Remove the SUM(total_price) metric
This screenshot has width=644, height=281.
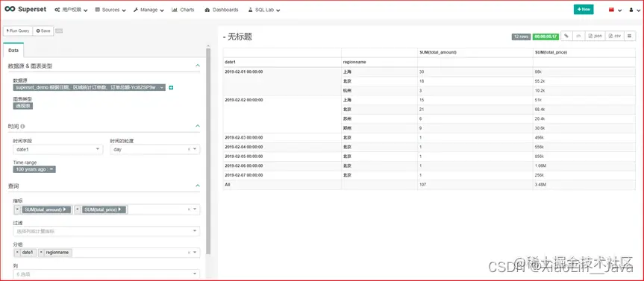click(78, 209)
